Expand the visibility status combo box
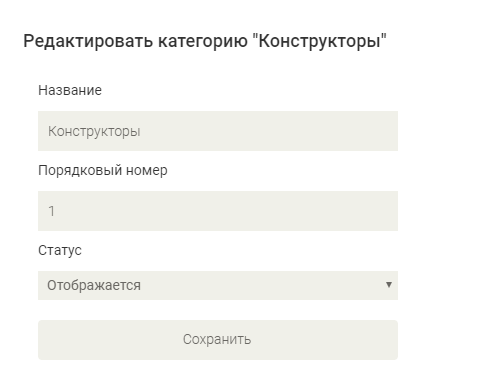The image size is (479, 388). [218, 285]
